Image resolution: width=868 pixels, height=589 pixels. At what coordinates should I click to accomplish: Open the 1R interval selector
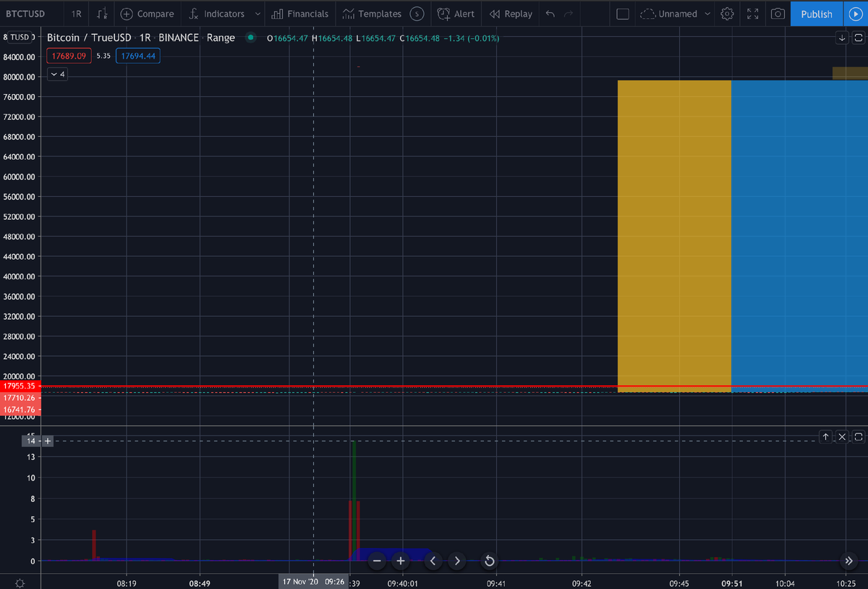[x=76, y=14]
